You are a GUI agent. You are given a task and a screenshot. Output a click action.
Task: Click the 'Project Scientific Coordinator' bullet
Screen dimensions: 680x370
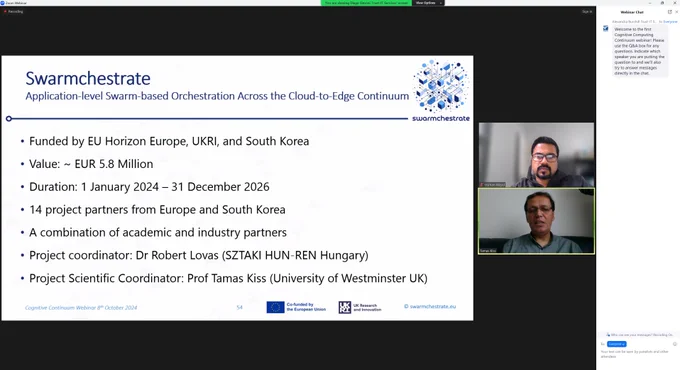click(x=228, y=278)
